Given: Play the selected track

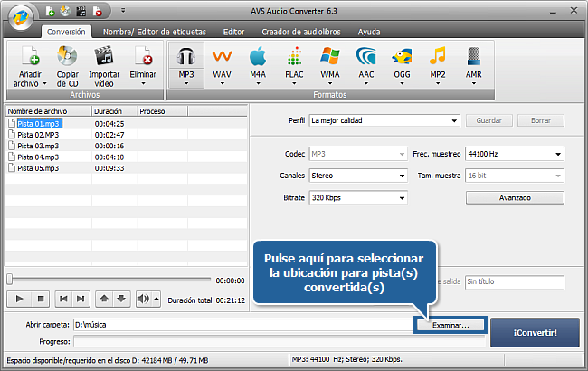Looking at the screenshot, I should 20,298.
